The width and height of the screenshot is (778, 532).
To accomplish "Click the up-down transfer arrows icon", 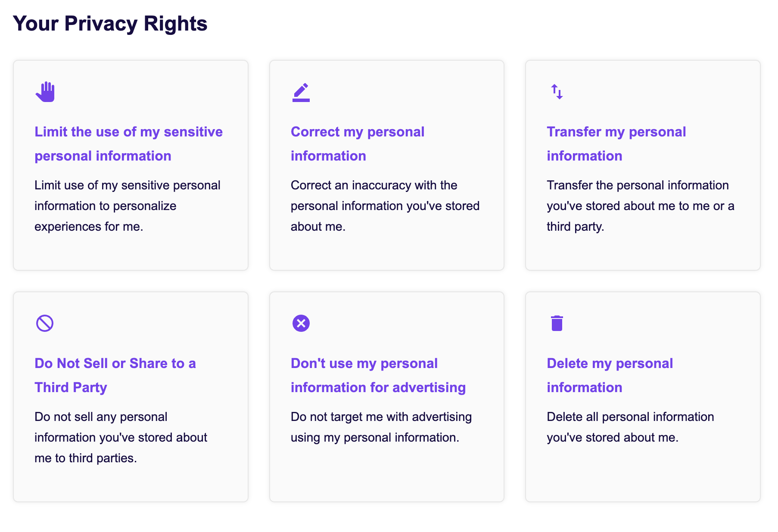I will click(x=557, y=92).
